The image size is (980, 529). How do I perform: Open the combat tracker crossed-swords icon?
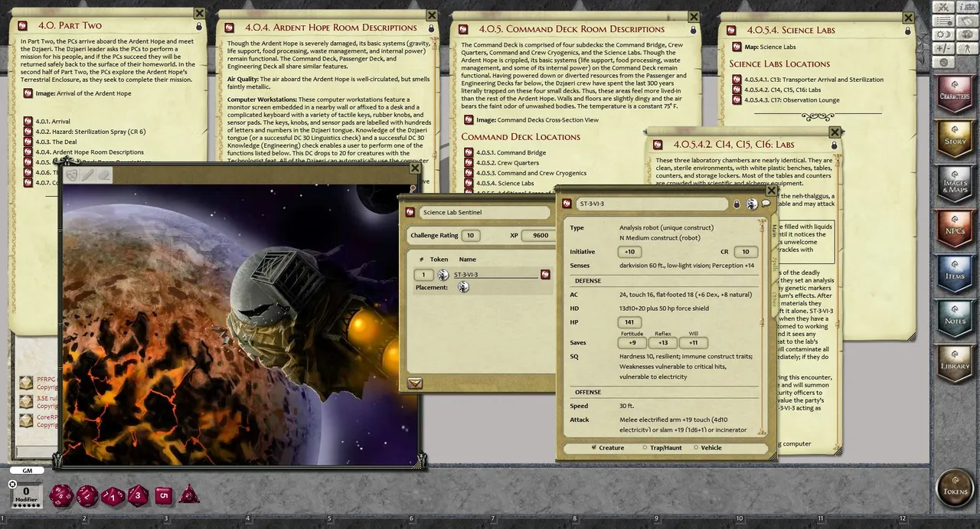[943, 7]
